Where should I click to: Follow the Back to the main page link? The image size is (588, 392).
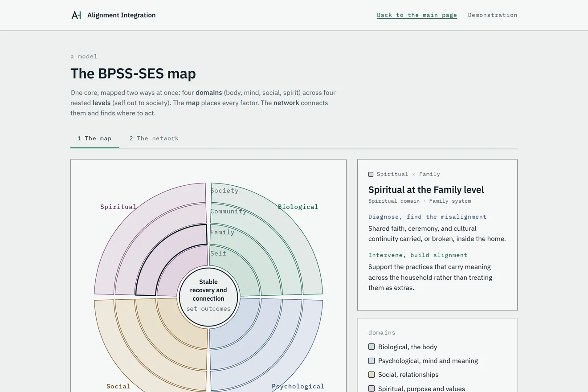pyautogui.click(x=417, y=15)
